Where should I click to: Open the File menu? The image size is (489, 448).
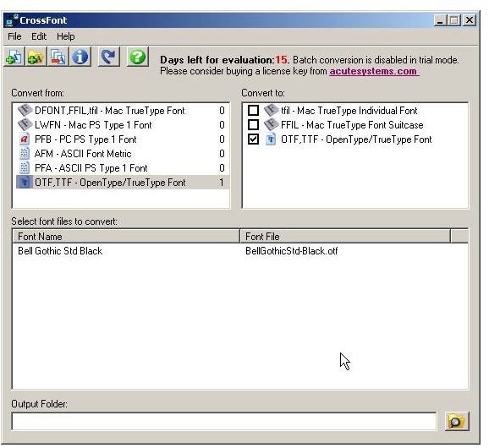[x=14, y=36]
